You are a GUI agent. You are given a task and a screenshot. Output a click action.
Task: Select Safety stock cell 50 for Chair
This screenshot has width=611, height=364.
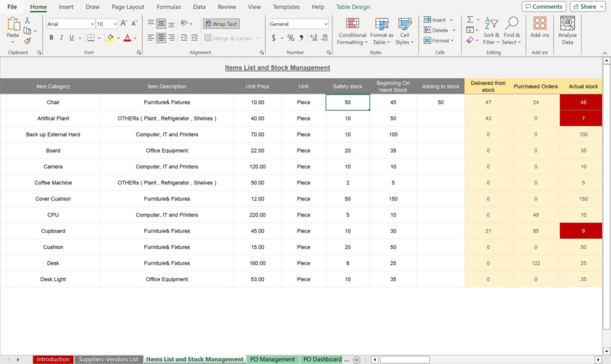[348, 102]
